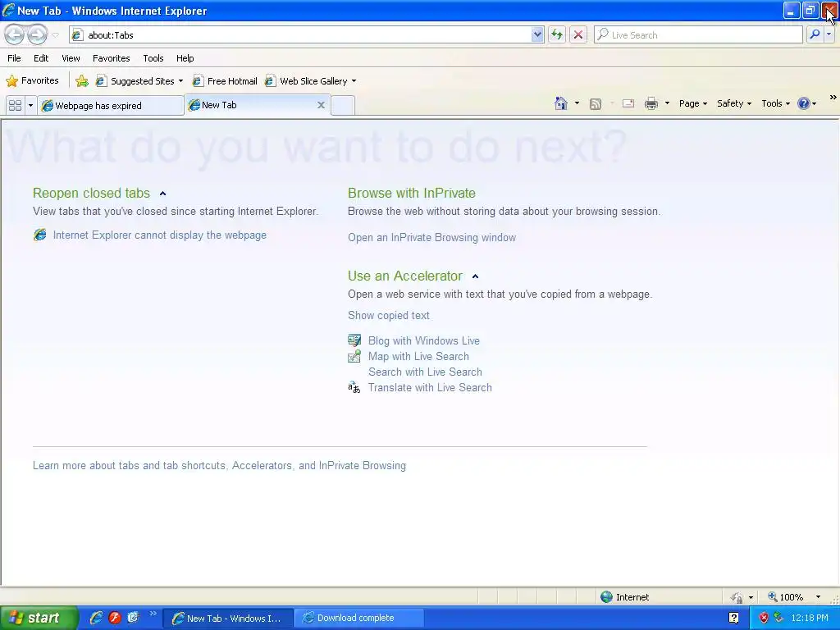The height and width of the screenshot is (630, 840).
Task: Select the New Tab tab
Action: 252,105
